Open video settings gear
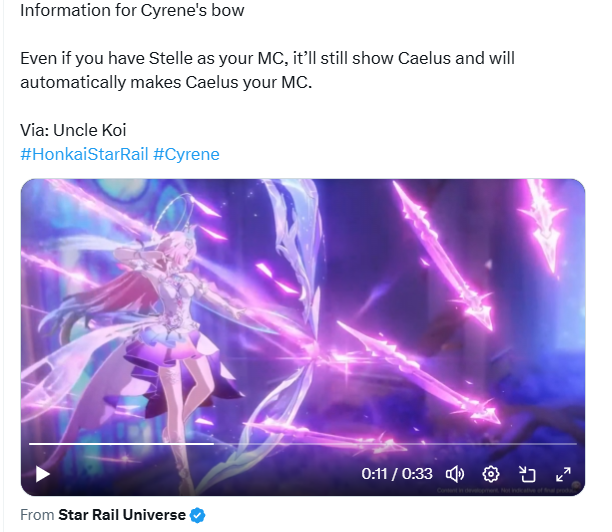 pyautogui.click(x=491, y=474)
